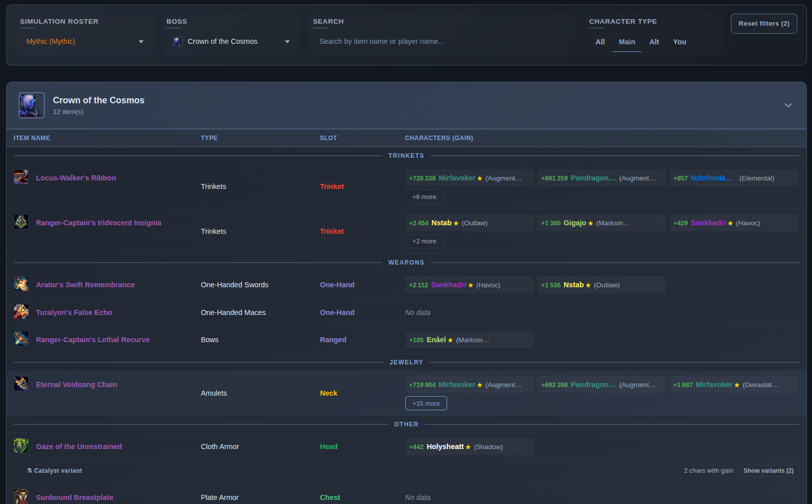Open Gaze of the Unrestrained link
Screen dimensions: 812x504
79,447
